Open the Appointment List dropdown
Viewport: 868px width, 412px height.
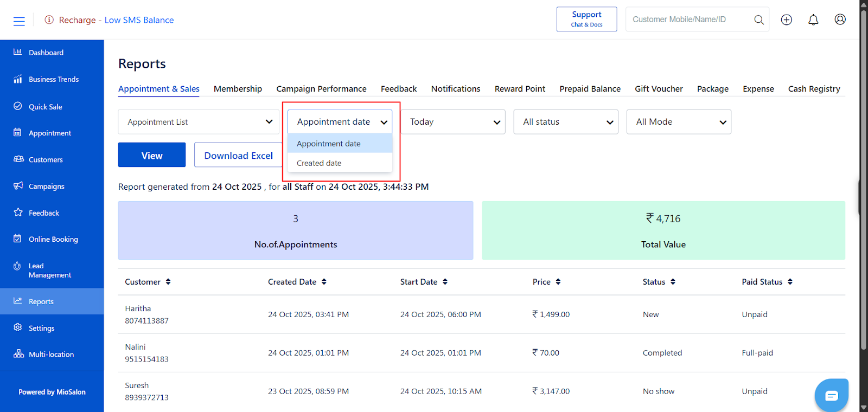click(x=199, y=122)
